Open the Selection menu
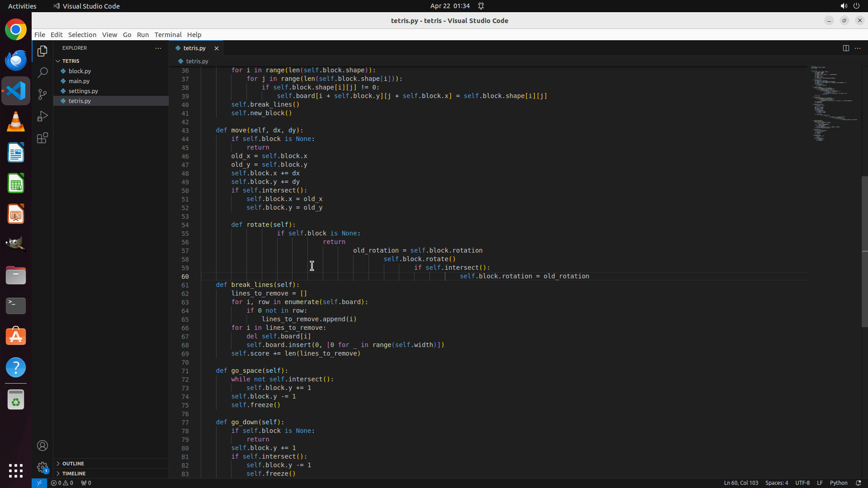Image resolution: width=868 pixels, height=488 pixels. coord(82,35)
